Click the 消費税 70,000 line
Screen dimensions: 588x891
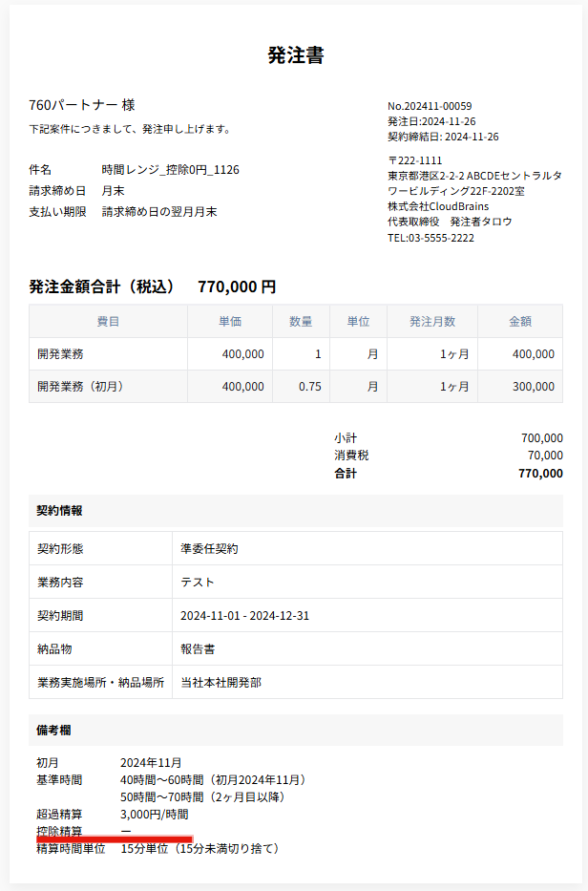click(449, 456)
